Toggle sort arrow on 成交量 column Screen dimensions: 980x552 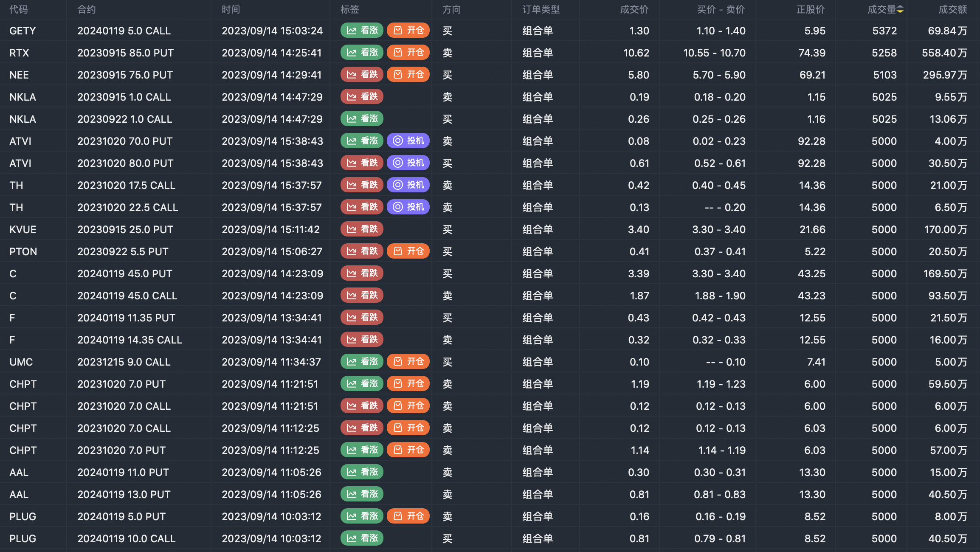point(900,9)
